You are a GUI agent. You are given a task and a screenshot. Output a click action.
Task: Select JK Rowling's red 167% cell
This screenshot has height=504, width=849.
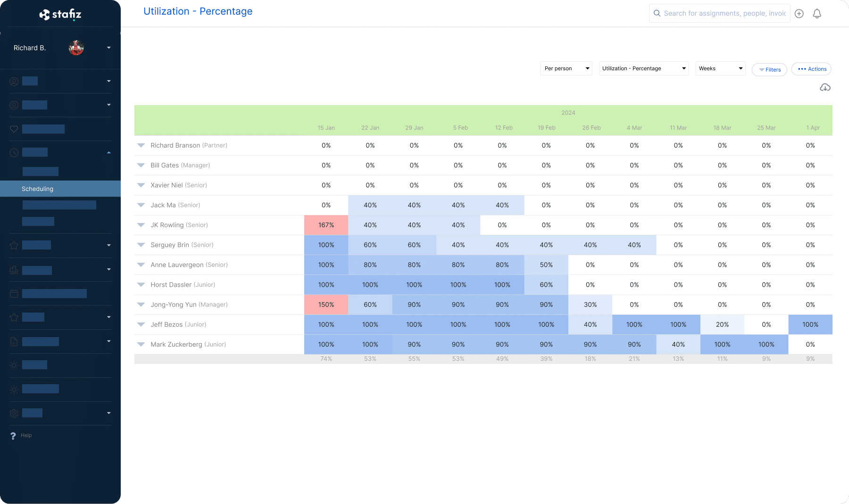[x=326, y=225]
